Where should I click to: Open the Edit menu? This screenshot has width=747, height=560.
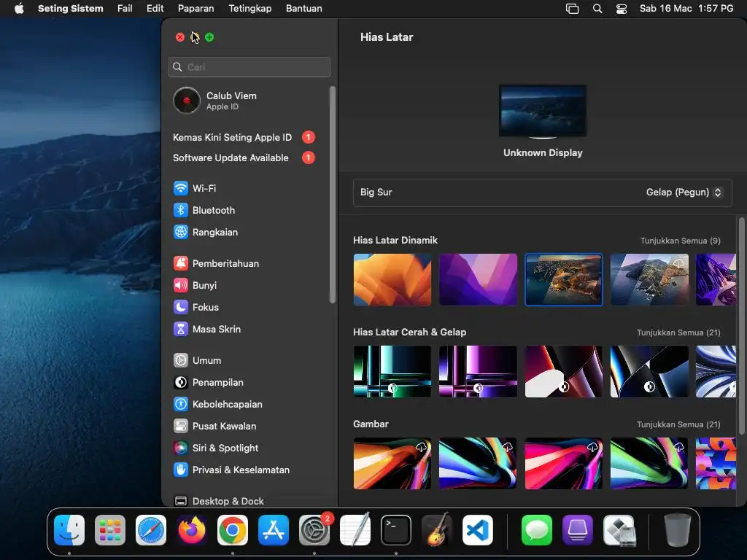pos(155,9)
